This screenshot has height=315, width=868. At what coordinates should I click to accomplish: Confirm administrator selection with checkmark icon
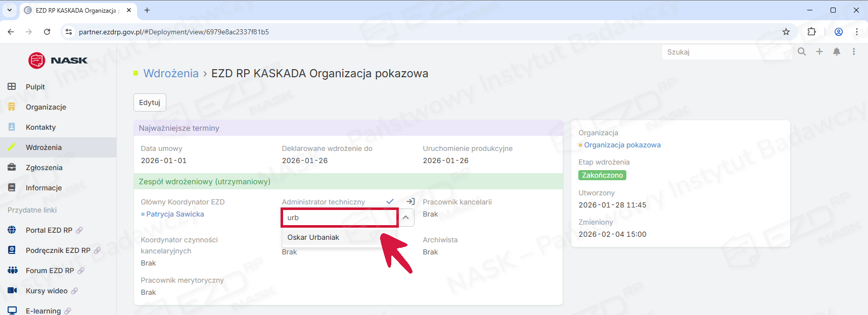pyautogui.click(x=390, y=201)
